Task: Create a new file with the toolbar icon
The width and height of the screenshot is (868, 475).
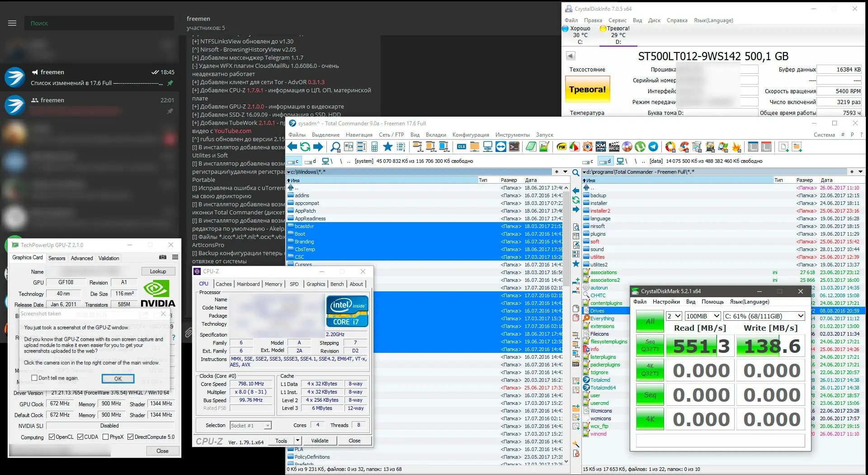Action: click(x=783, y=147)
